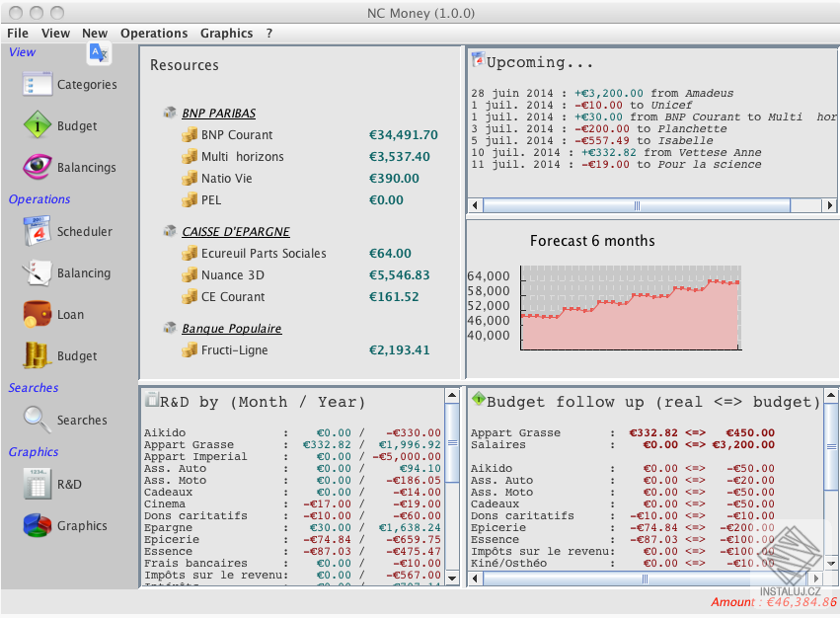The width and height of the screenshot is (840, 618).
Task: Open the New menu
Action: coord(95,34)
